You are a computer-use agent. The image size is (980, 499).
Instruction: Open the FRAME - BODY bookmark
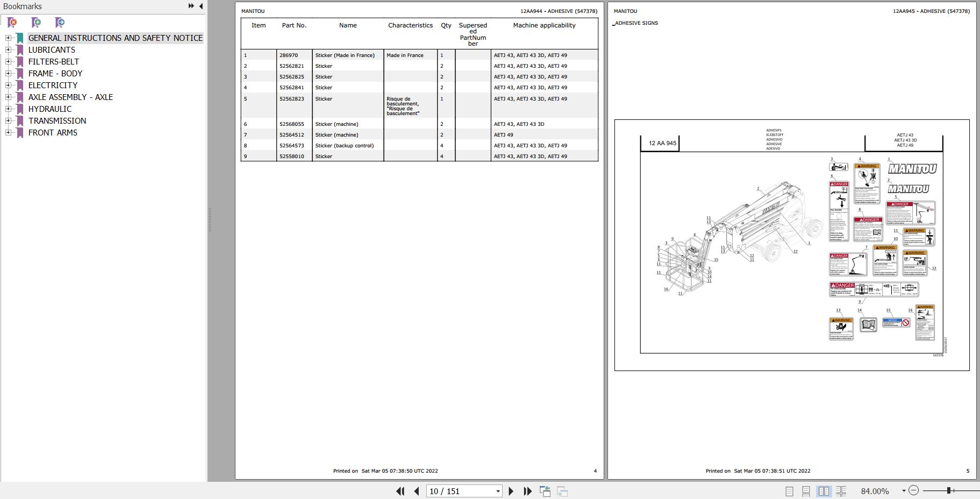click(x=55, y=73)
